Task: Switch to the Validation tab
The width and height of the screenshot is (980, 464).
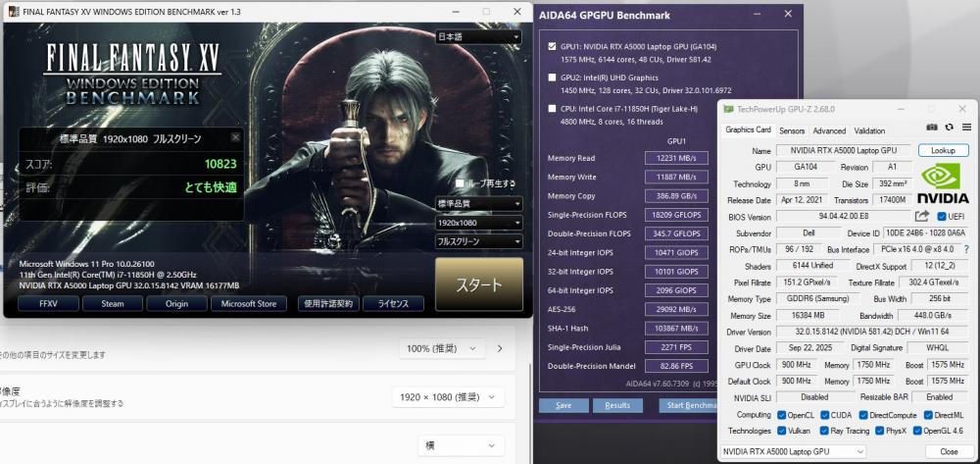Action: pyautogui.click(x=869, y=130)
